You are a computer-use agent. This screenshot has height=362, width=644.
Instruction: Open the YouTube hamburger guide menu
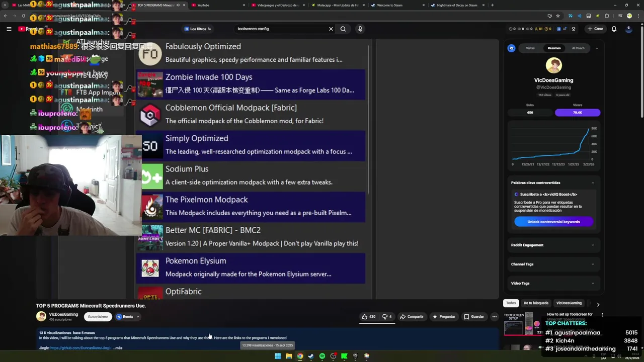[x=9, y=29]
